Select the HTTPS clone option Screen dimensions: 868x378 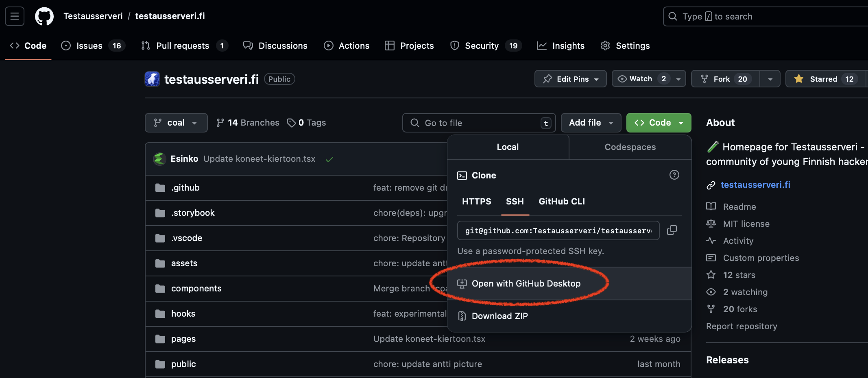(x=476, y=202)
